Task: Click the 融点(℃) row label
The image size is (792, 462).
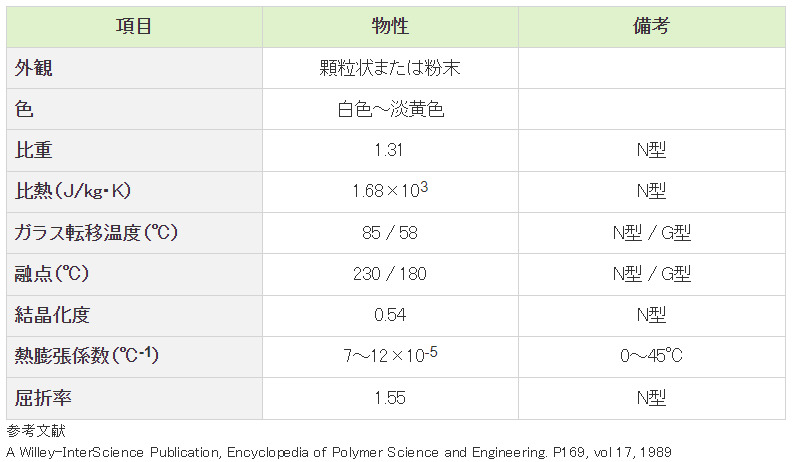Action: coord(52,274)
